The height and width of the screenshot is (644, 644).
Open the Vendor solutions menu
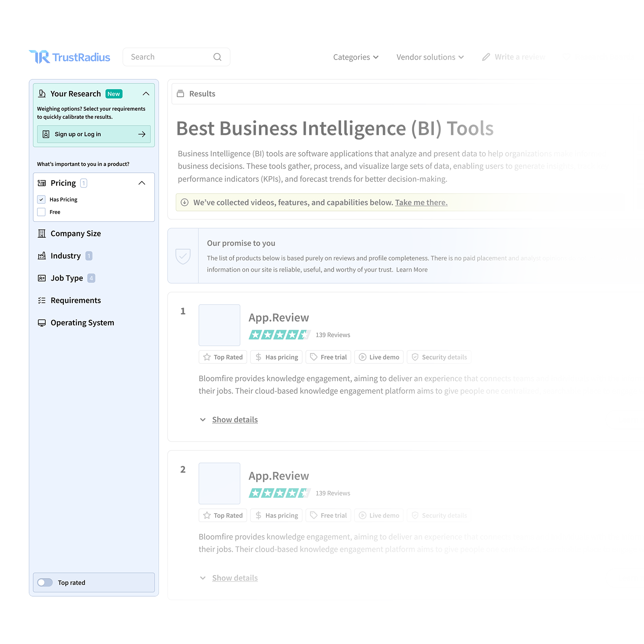(430, 57)
